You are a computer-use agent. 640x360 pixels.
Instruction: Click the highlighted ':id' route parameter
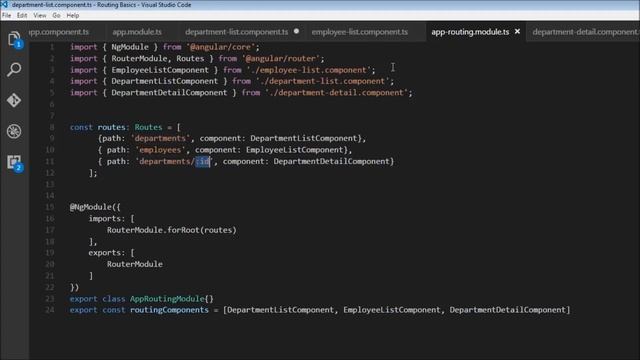click(202, 161)
